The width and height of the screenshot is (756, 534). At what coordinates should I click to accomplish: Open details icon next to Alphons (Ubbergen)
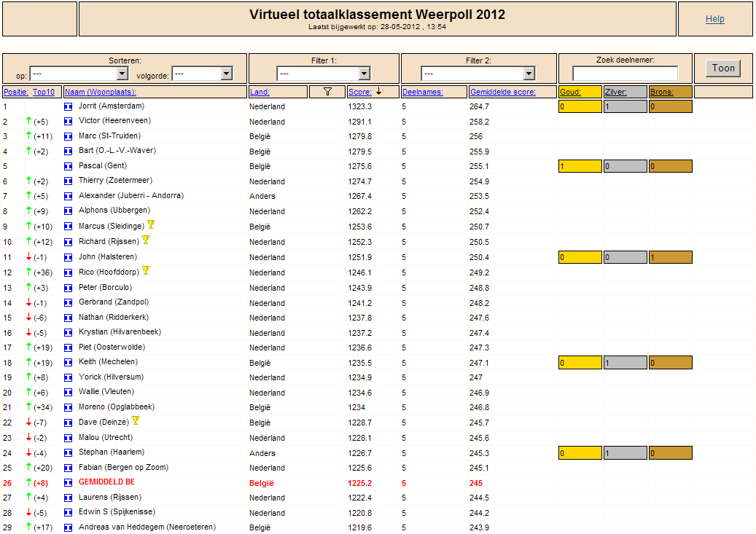coord(68,211)
